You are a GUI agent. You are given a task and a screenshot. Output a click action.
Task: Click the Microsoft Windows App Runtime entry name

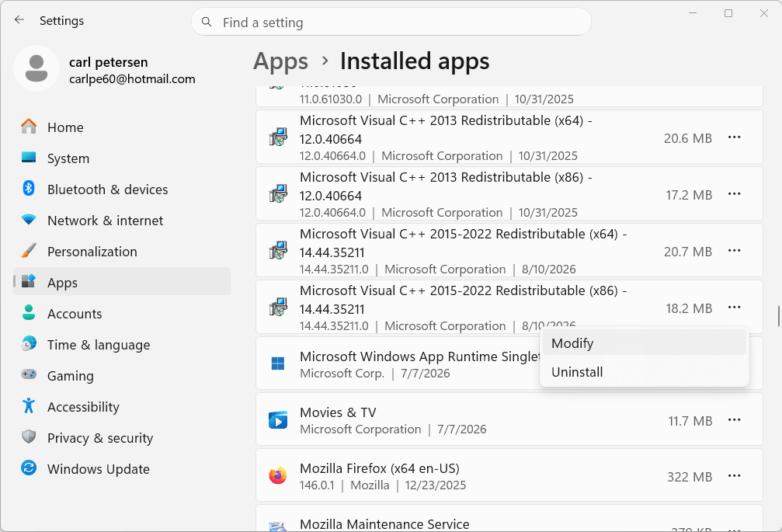pyautogui.click(x=420, y=356)
